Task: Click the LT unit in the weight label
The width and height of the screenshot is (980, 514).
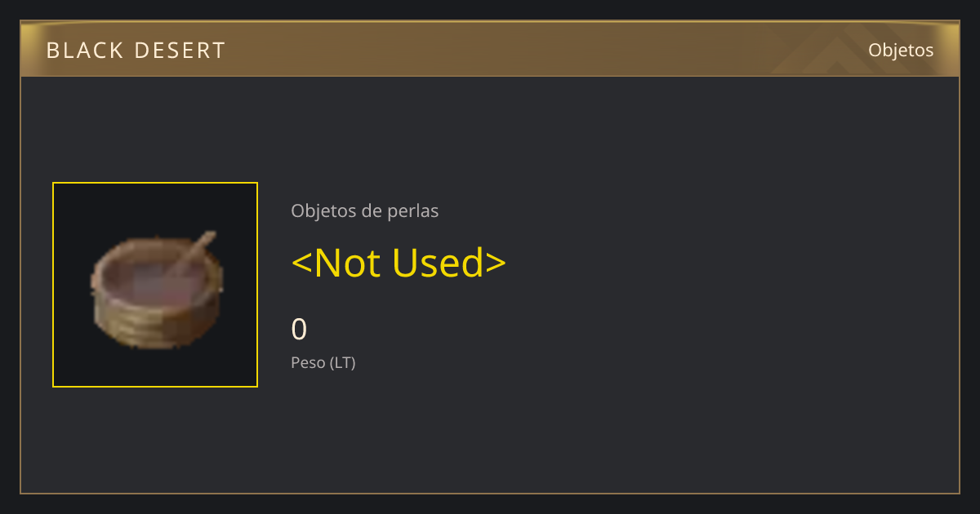Action: [342, 363]
